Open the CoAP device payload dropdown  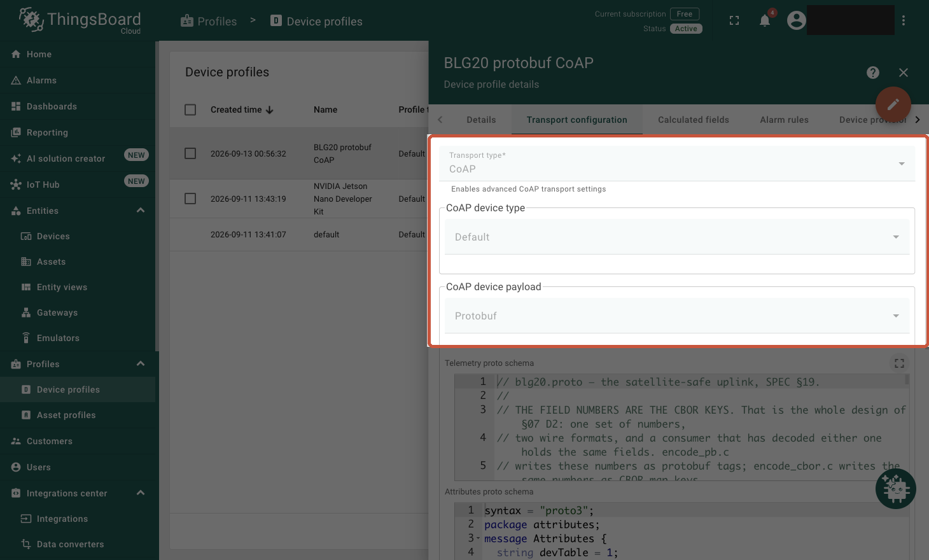coord(677,316)
